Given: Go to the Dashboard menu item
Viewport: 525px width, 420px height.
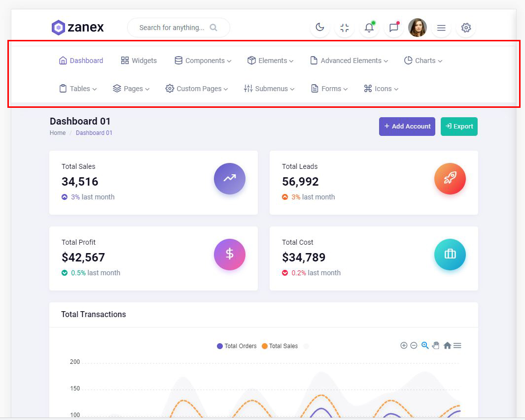Looking at the screenshot, I should 81,61.
